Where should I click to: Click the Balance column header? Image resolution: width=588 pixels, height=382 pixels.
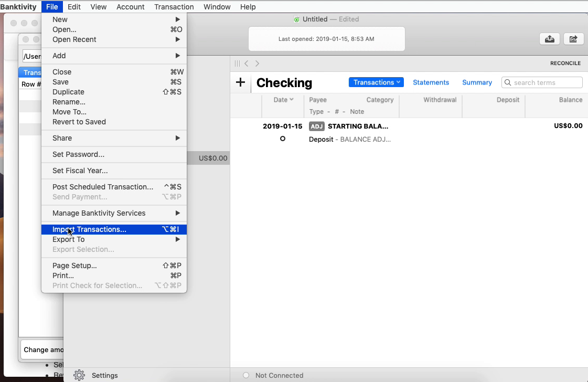[570, 100]
